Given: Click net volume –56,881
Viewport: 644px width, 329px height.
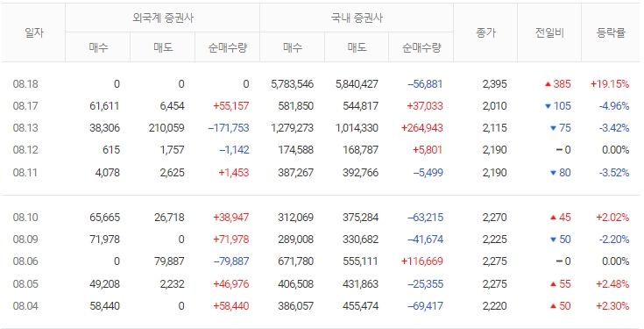Looking at the screenshot, I should [425, 84].
